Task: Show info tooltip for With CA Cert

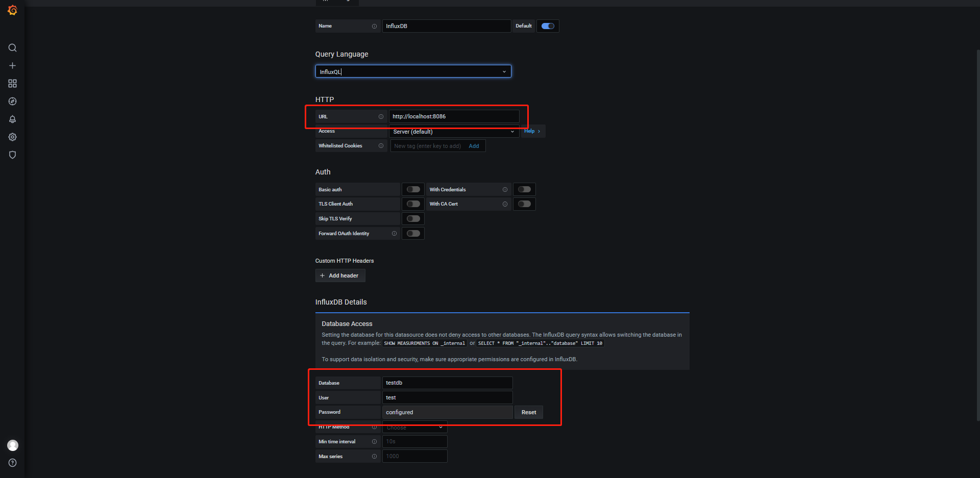Action: 505,204
